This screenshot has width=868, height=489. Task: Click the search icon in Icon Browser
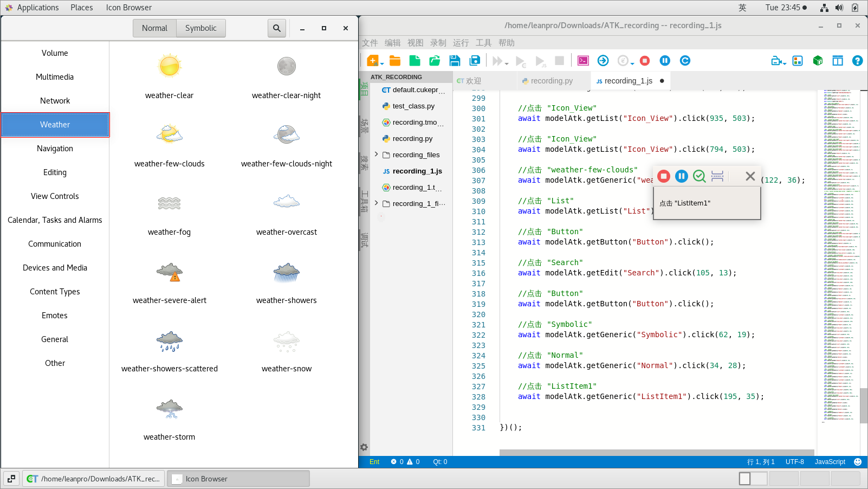point(276,28)
